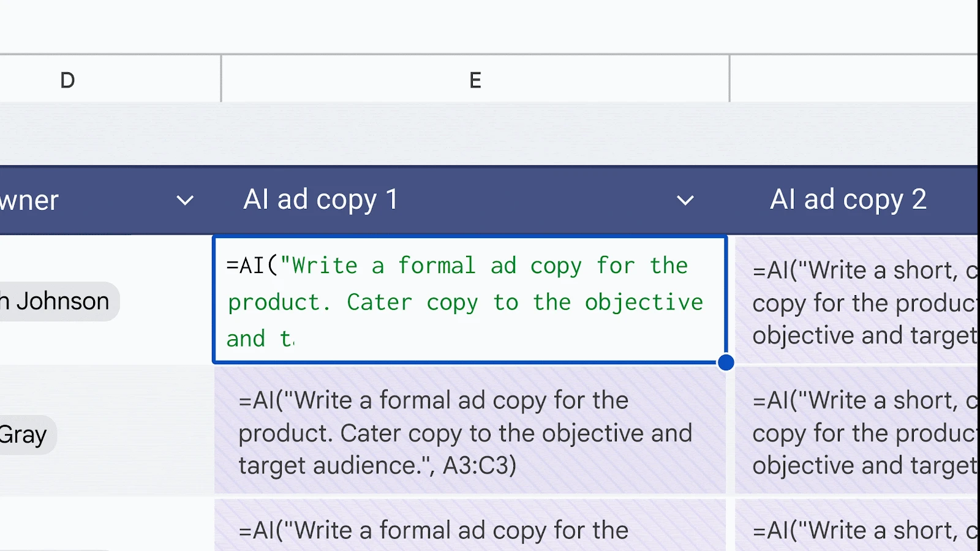Select column E header
The width and height of the screenshot is (980, 551).
click(x=475, y=80)
